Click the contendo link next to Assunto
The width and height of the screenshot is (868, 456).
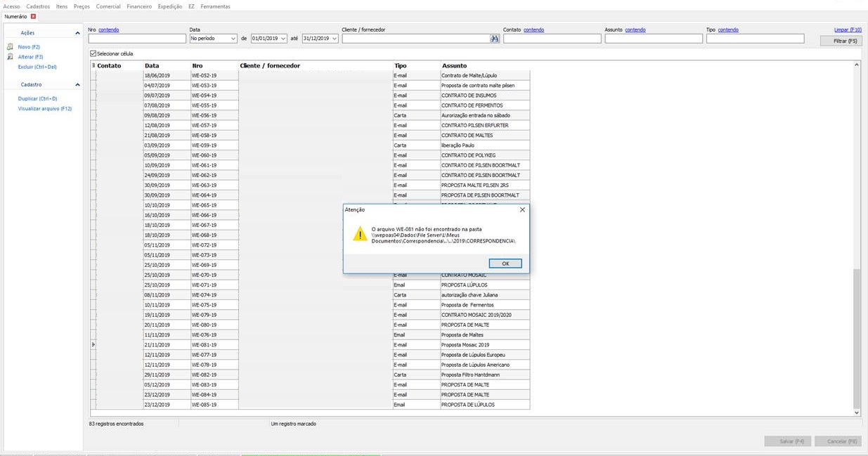pyautogui.click(x=635, y=30)
